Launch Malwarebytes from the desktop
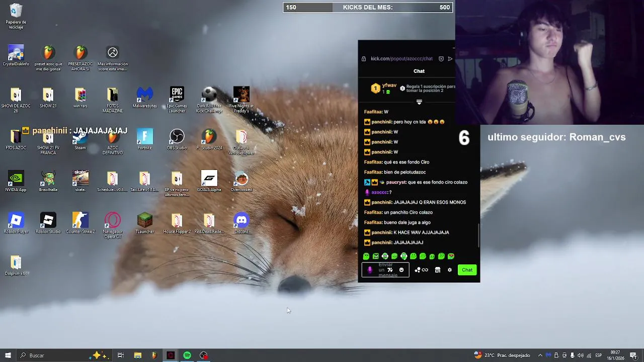644x362 pixels. click(x=145, y=98)
